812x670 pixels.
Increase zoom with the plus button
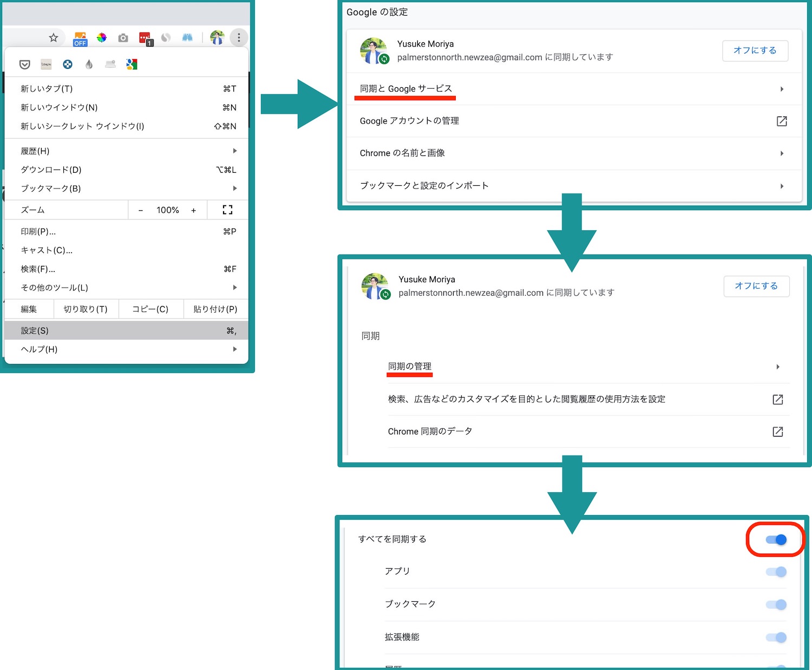[194, 210]
